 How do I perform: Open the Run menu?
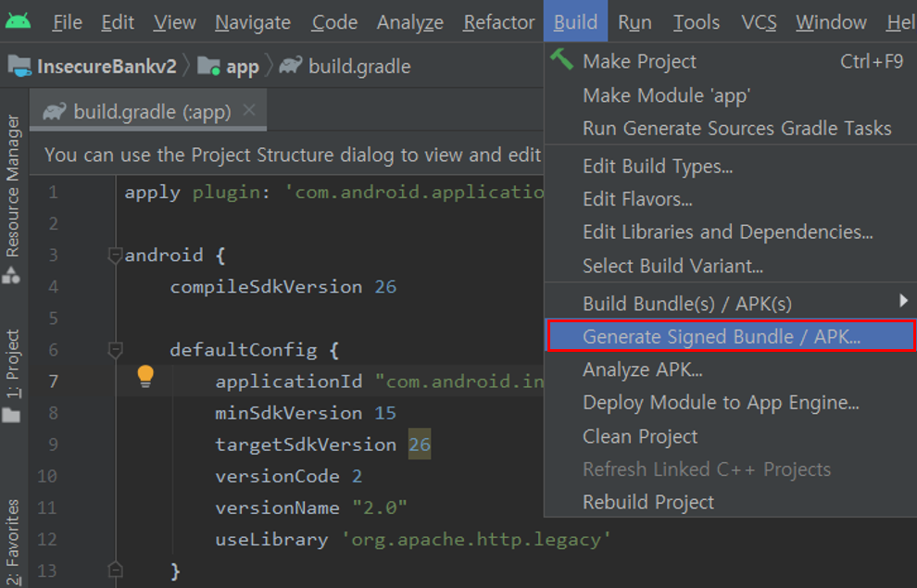pyautogui.click(x=634, y=22)
